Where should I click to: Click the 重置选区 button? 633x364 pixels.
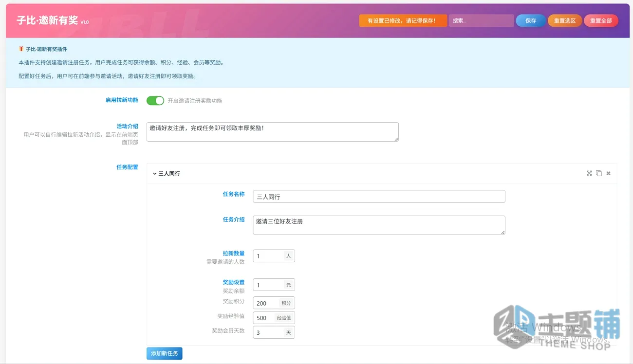(x=565, y=20)
